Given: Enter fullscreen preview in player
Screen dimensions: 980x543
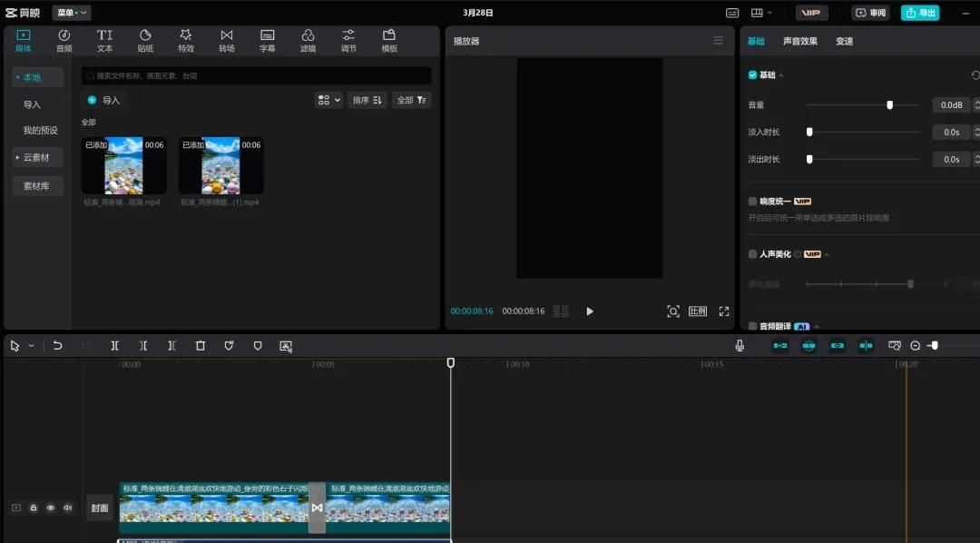Looking at the screenshot, I should click(x=724, y=311).
